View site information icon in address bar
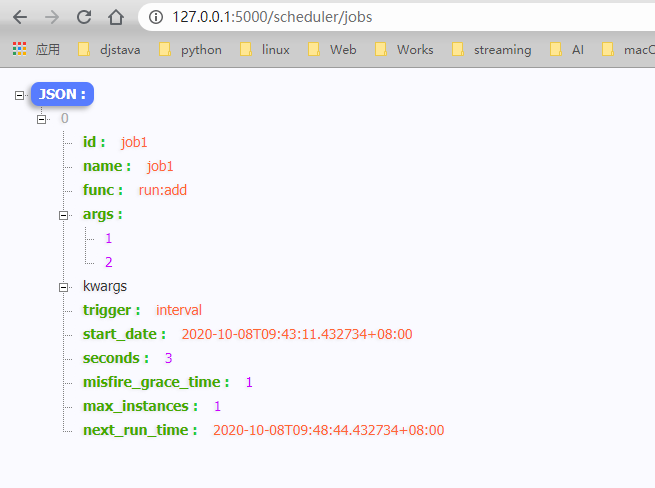This screenshot has height=488, width=655. [156, 17]
